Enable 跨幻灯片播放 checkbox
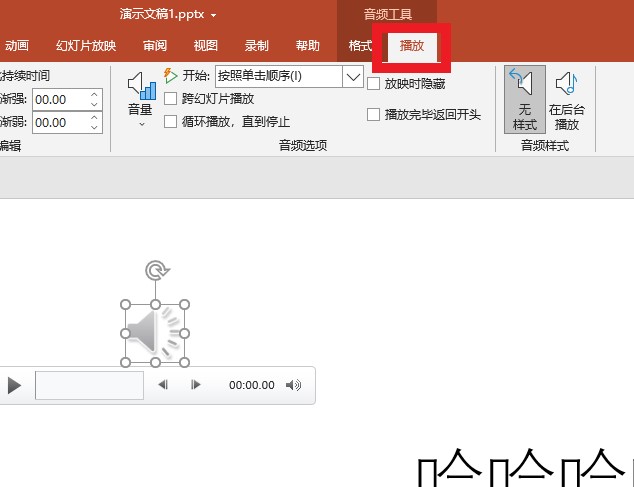 tap(170, 98)
